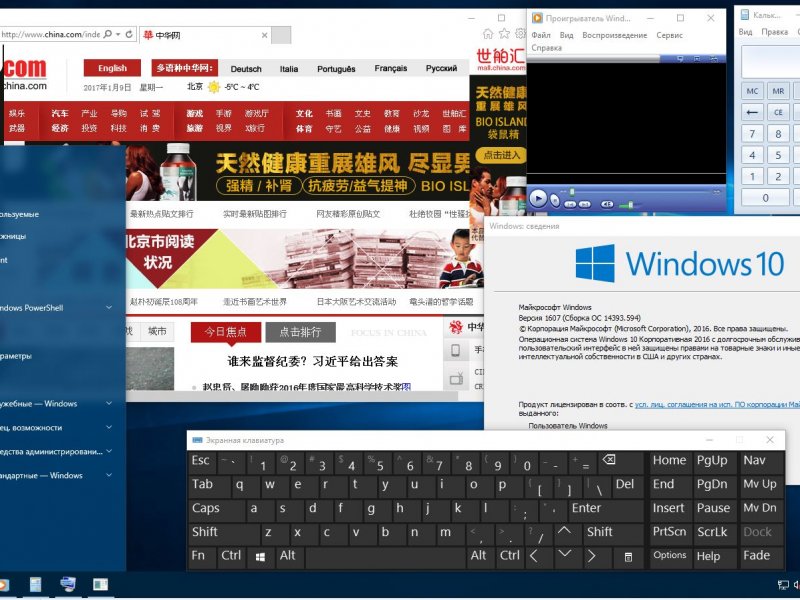Close the 中华网 browser tab
The height and width of the screenshot is (600, 800).
pos(264,35)
